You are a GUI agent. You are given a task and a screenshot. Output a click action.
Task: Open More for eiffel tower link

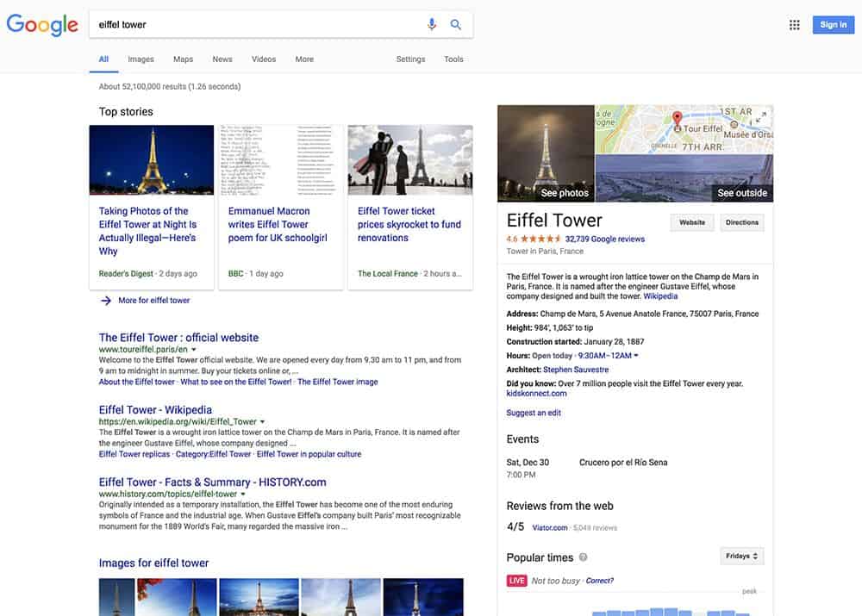click(154, 301)
